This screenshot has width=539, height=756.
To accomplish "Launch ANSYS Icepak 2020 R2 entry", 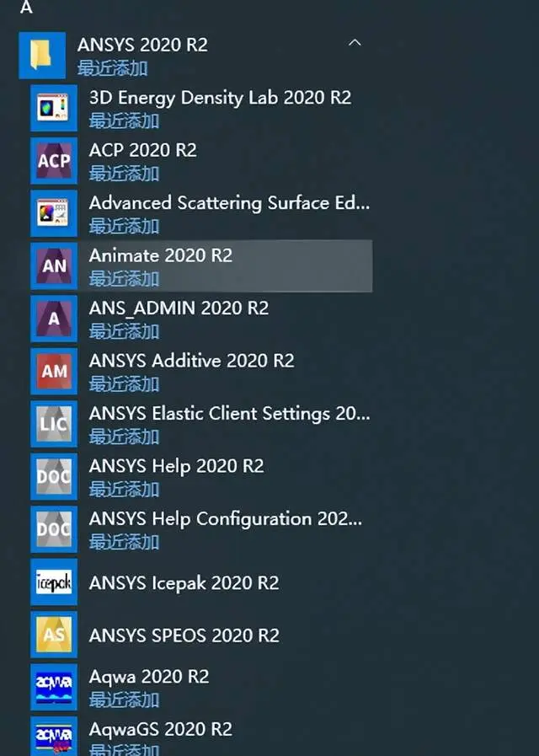I will click(x=184, y=583).
